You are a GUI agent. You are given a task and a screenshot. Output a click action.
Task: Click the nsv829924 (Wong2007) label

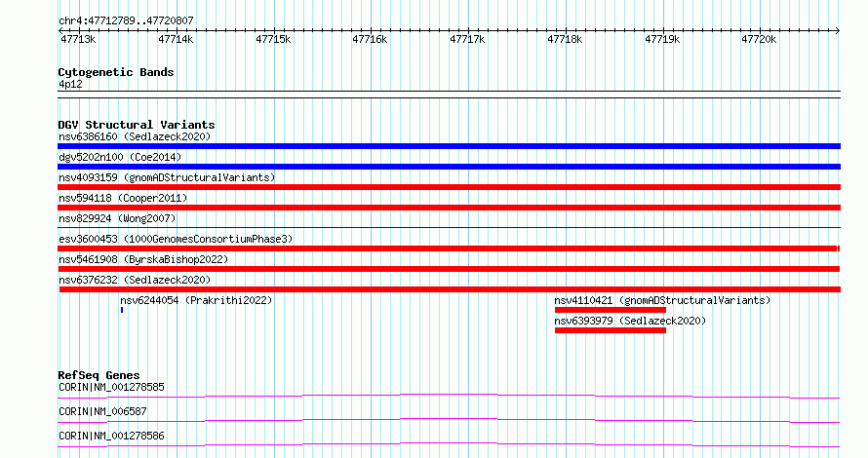point(117,218)
